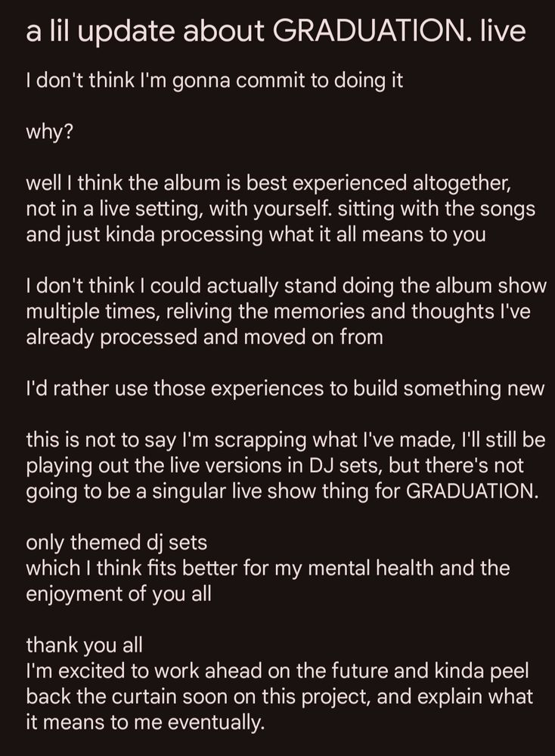Click the line 'I don't think I'm gonna commit to doing it'

(214, 81)
